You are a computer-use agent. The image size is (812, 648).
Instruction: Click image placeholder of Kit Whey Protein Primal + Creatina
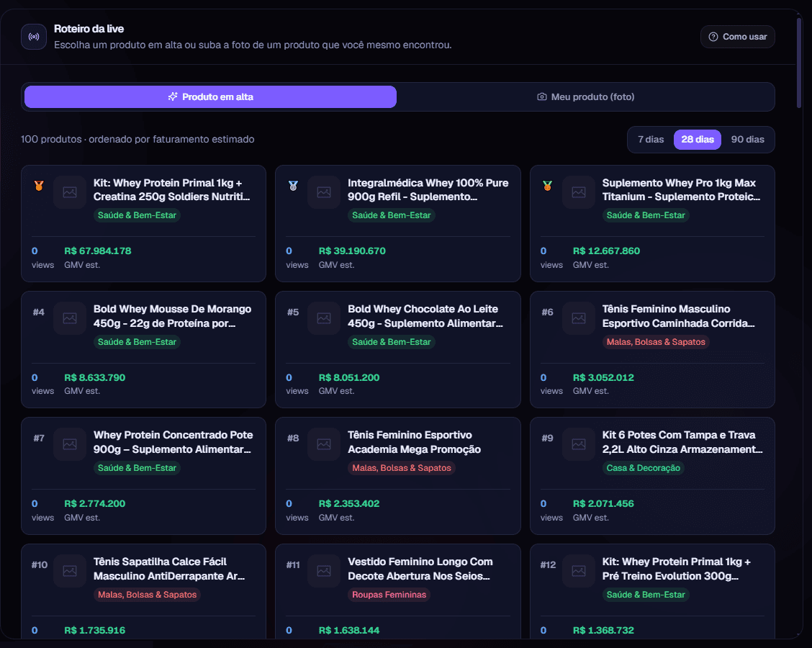click(x=70, y=192)
